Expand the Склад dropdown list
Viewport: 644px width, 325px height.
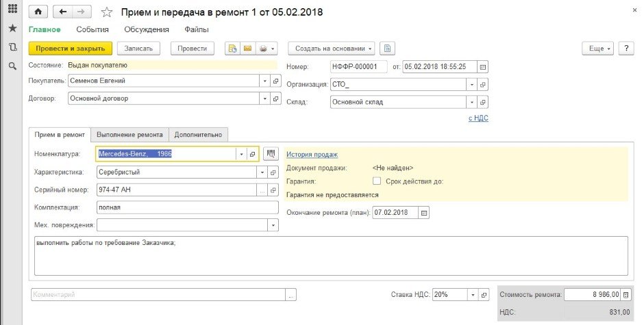coord(472,102)
